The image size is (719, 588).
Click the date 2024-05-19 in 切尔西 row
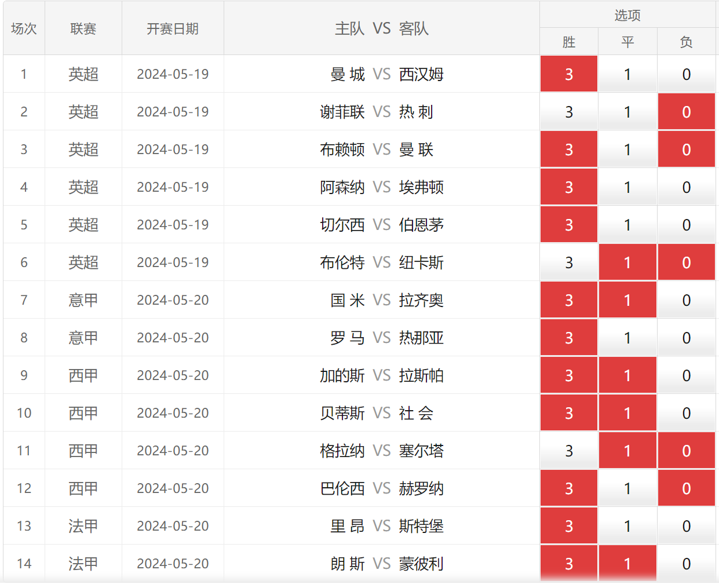click(173, 225)
